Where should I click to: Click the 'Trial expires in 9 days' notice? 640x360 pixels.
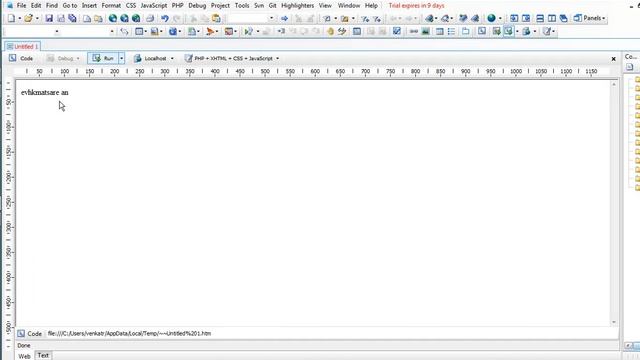[416, 6]
